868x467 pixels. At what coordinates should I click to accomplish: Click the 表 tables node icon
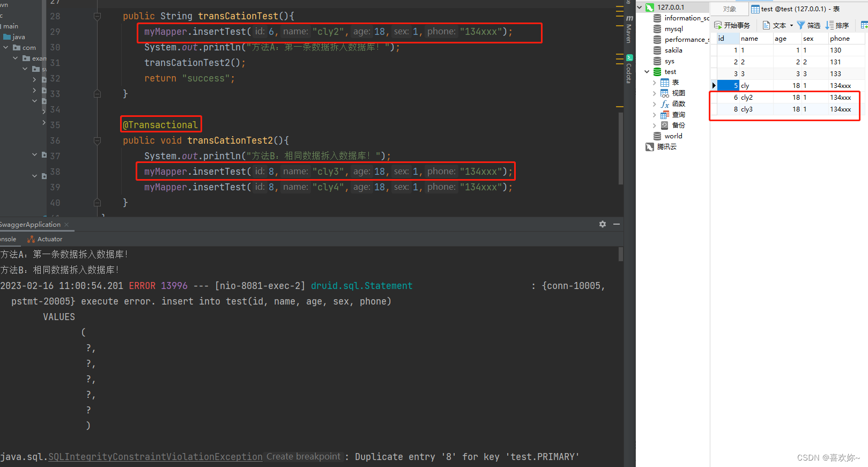pyautogui.click(x=665, y=83)
